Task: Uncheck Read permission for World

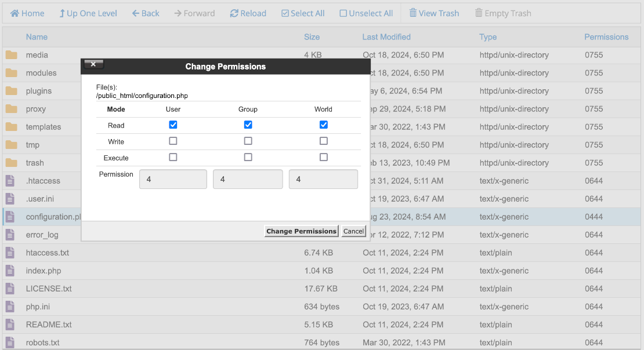Action: point(323,124)
